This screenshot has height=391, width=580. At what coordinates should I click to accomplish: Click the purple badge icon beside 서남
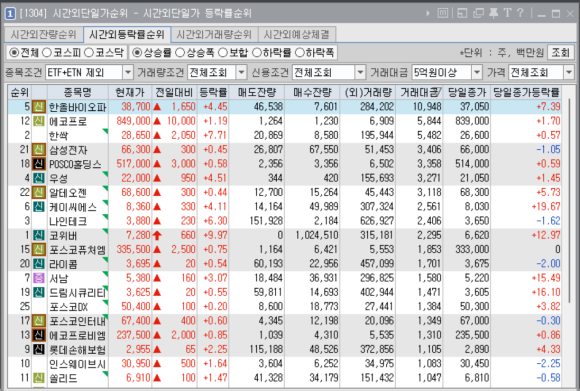pyautogui.click(x=39, y=278)
